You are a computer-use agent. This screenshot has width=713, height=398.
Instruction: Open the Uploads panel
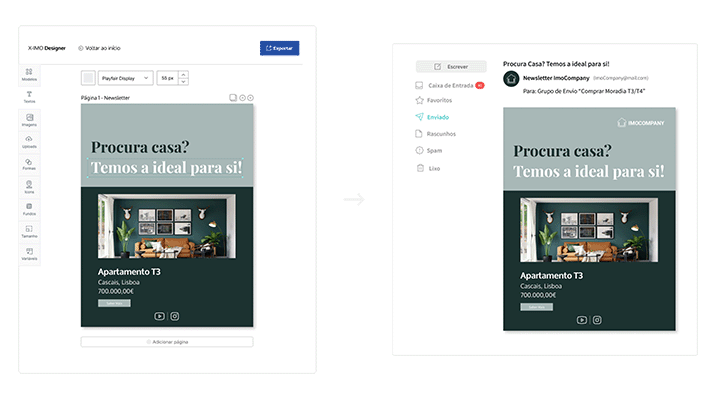tap(29, 142)
